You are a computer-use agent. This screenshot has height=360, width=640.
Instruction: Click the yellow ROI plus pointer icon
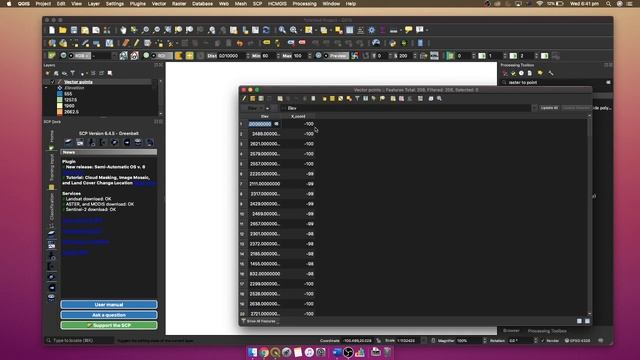[x=190, y=56]
